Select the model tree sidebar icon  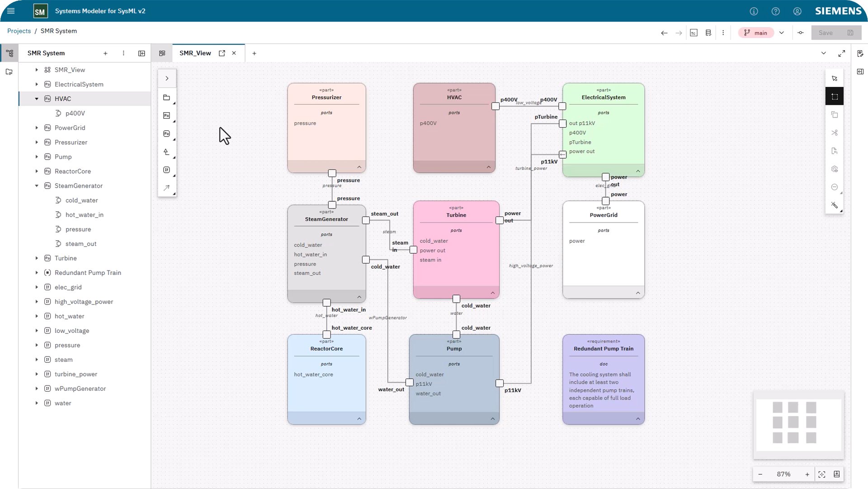9,53
